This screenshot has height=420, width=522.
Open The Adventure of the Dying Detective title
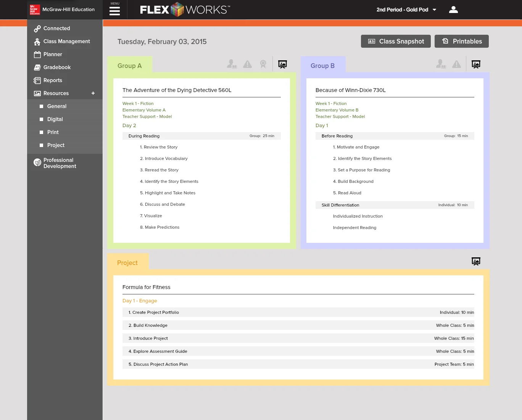coord(177,90)
